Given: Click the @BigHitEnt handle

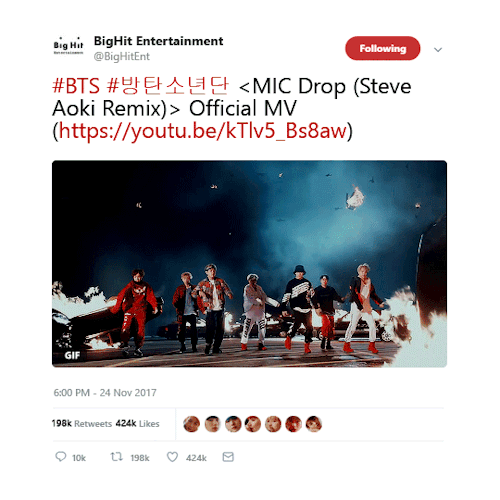Looking at the screenshot, I should pyautogui.click(x=122, y=56).
